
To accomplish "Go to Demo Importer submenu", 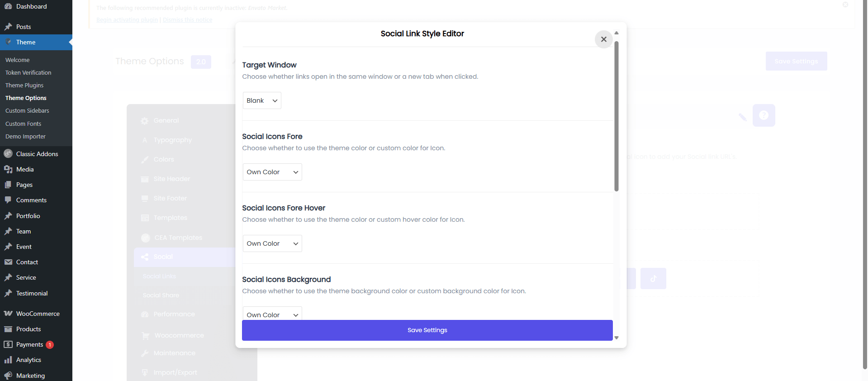I will [25, 136].
